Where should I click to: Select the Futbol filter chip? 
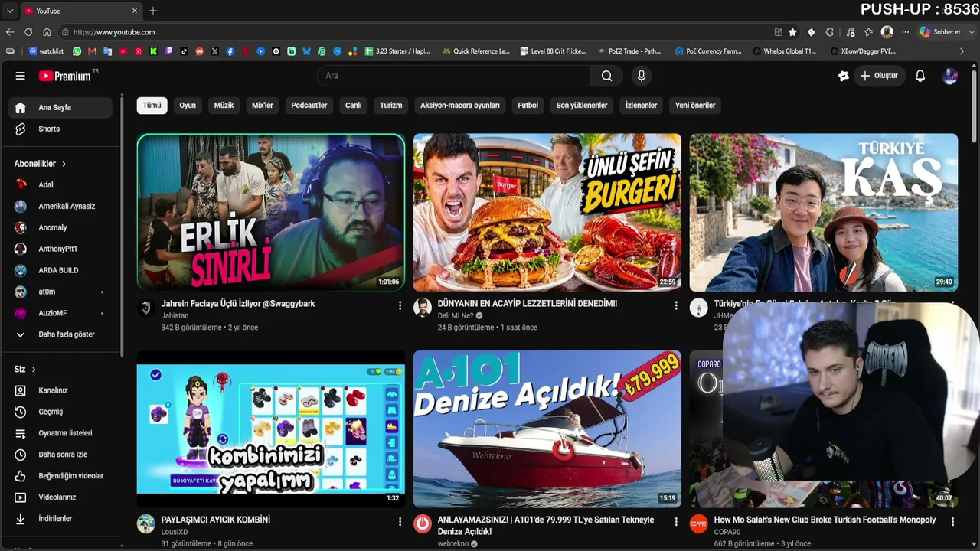pyautogui.click(x=528, y=106)
